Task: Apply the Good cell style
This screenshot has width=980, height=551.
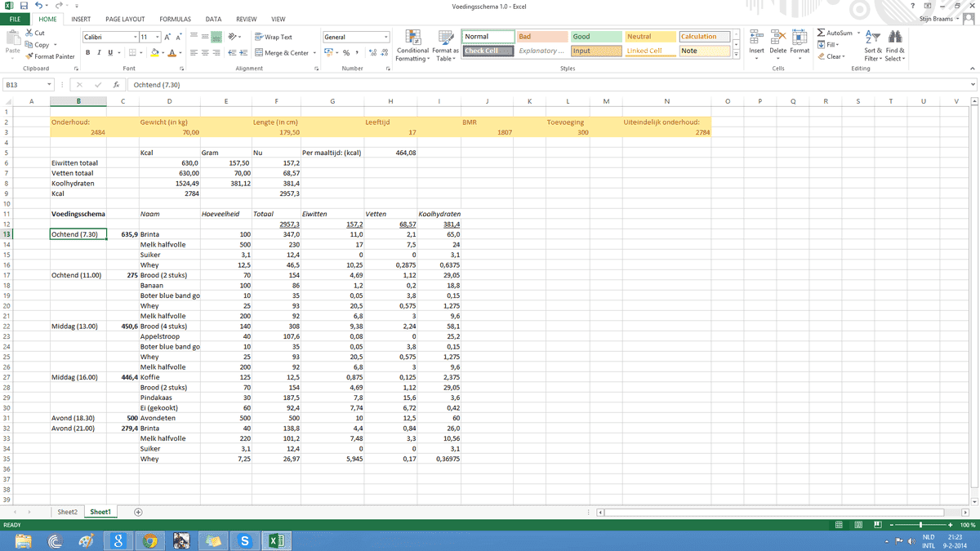Action: pyautogui.click(x=595, y=37)
